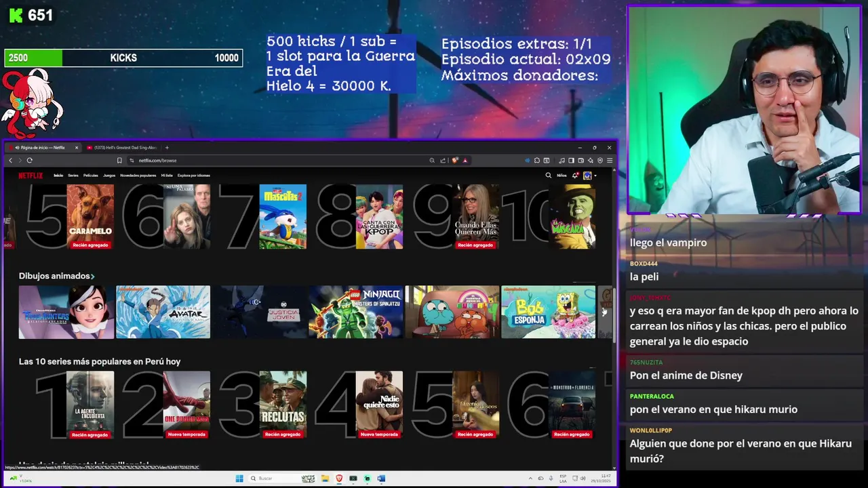Close the Netflix browser tab
This screenshot has height=488, width=868.
point(76,148)
